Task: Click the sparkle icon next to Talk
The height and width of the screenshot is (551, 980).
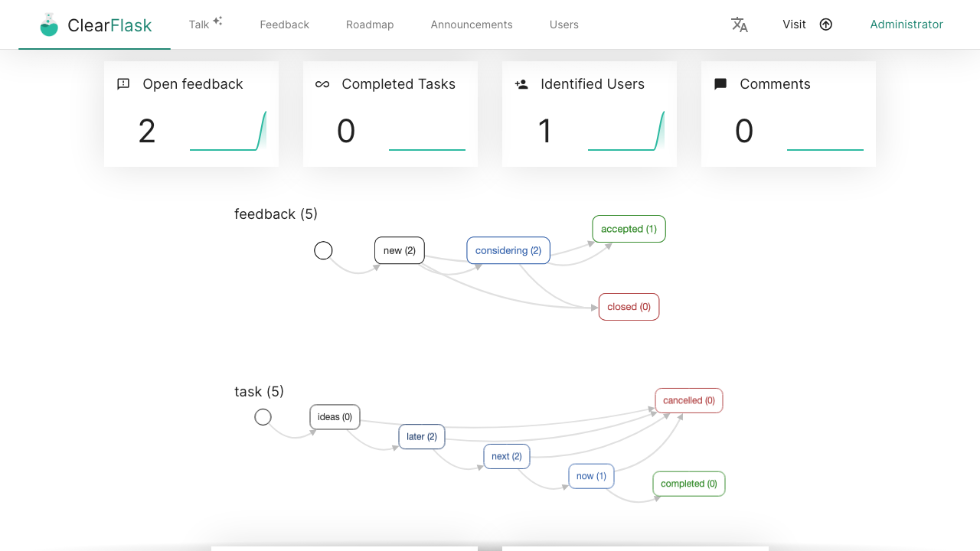Action: pos(217,21)
